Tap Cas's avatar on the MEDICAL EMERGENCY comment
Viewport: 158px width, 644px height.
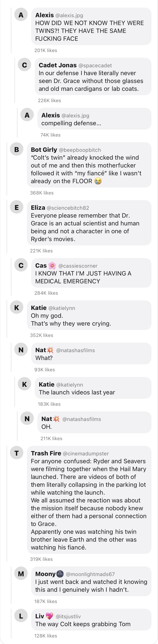coord(21,265)
